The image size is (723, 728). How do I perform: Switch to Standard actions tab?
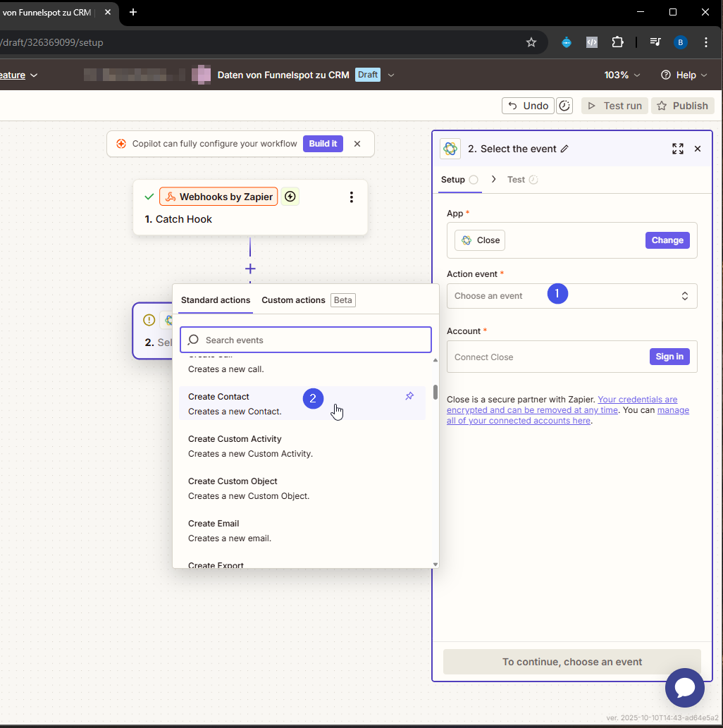tap(216, 300)
